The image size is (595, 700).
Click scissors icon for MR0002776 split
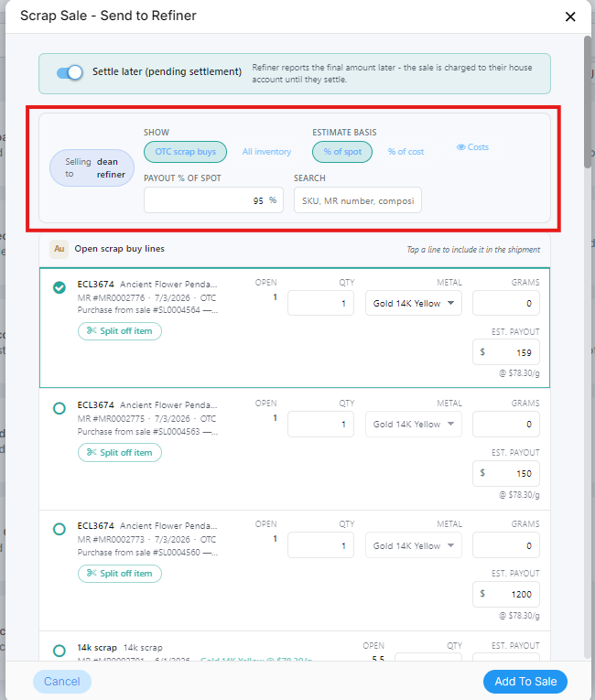(x=92, y=331)
